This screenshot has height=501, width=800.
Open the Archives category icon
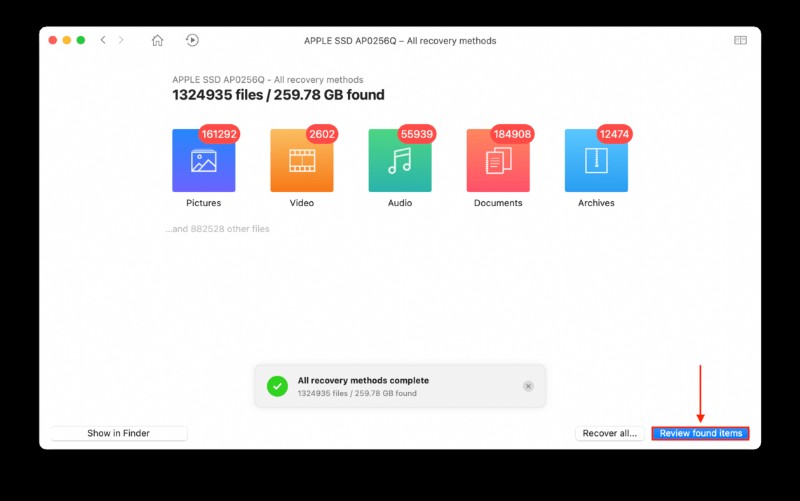click(x=596, y=160)
